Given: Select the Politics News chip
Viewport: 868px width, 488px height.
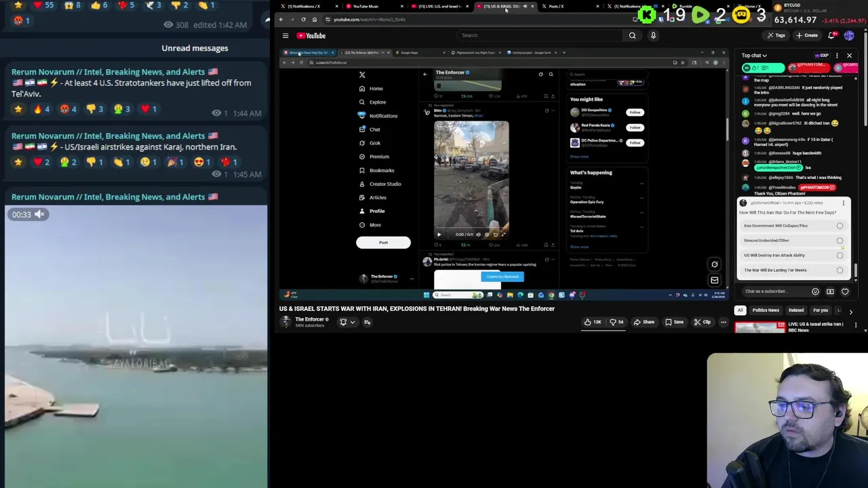Looking at the screenshot, I should (766, 310).
